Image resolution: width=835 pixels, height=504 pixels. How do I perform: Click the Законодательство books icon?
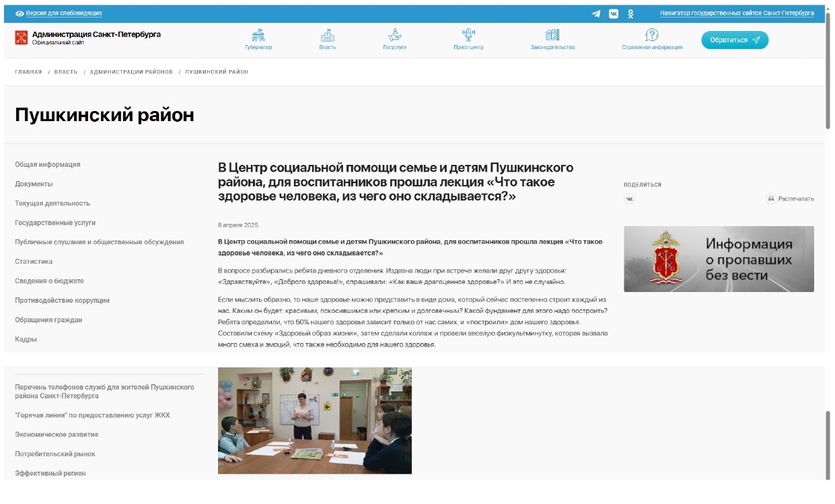(552, 35)
